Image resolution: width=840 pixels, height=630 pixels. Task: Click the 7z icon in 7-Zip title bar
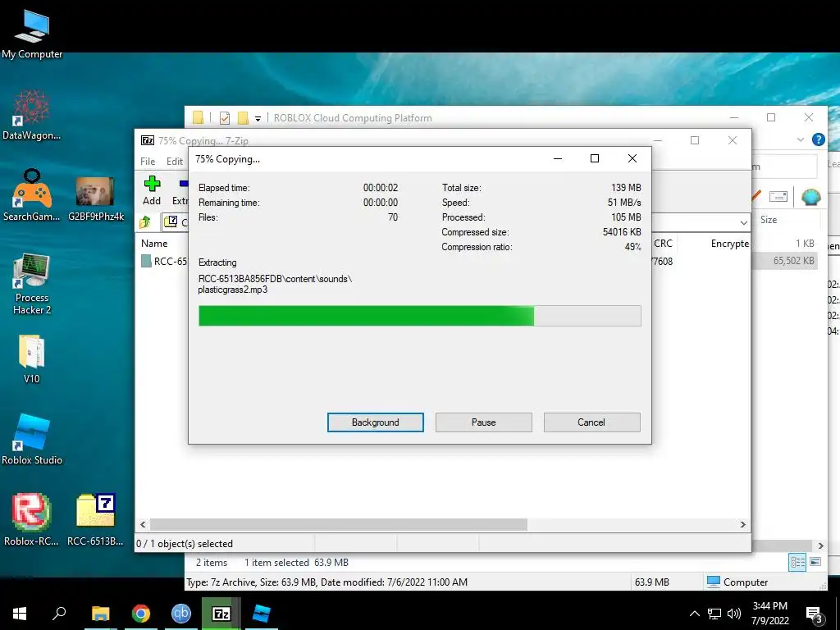point(148,140)
